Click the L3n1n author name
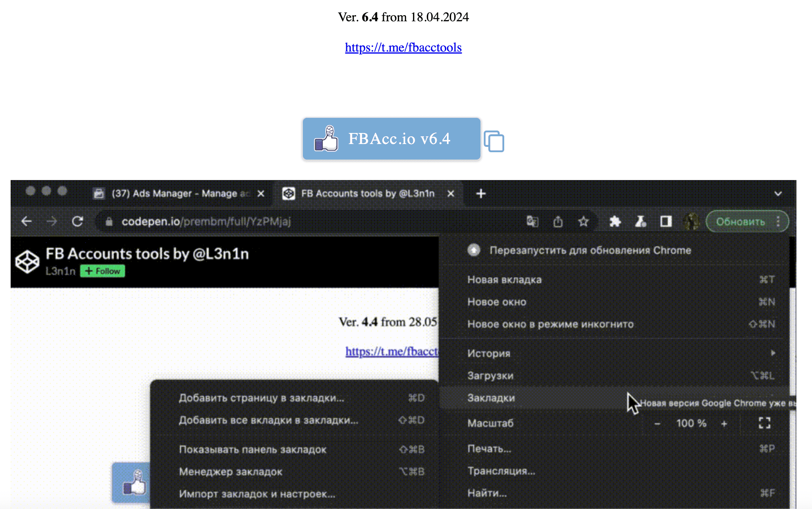This screenshot has height=509, width=812. [x=61, y=271]
